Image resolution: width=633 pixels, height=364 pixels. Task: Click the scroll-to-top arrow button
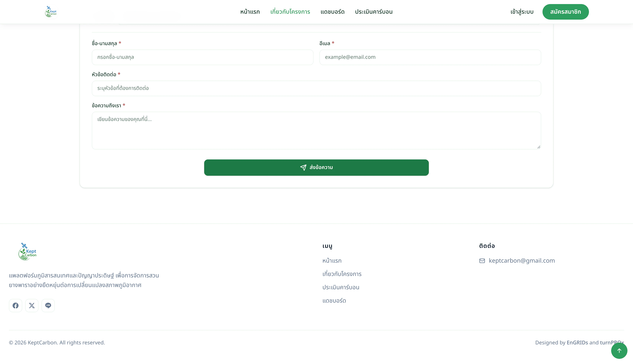pyautogui.click(x=619, y=350)
